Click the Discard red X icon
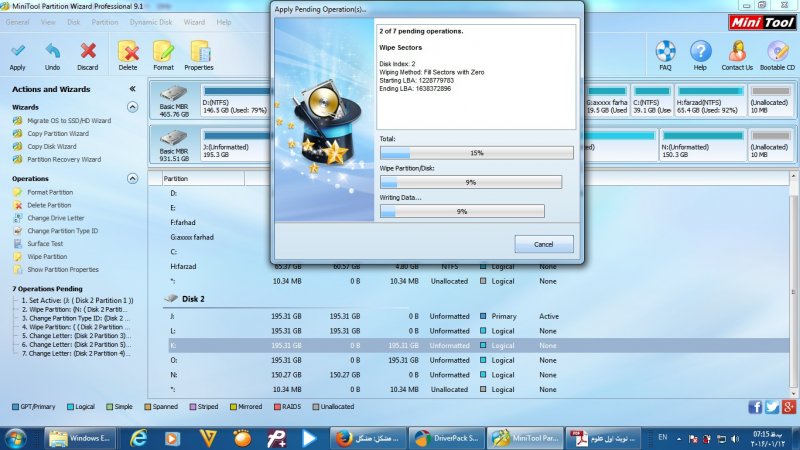 pyautogui.click(x=88, y=51)
